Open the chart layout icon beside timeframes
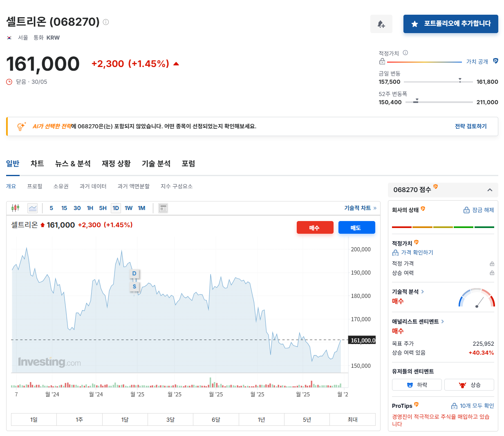504x436 pixels. [x=163, y=208]
